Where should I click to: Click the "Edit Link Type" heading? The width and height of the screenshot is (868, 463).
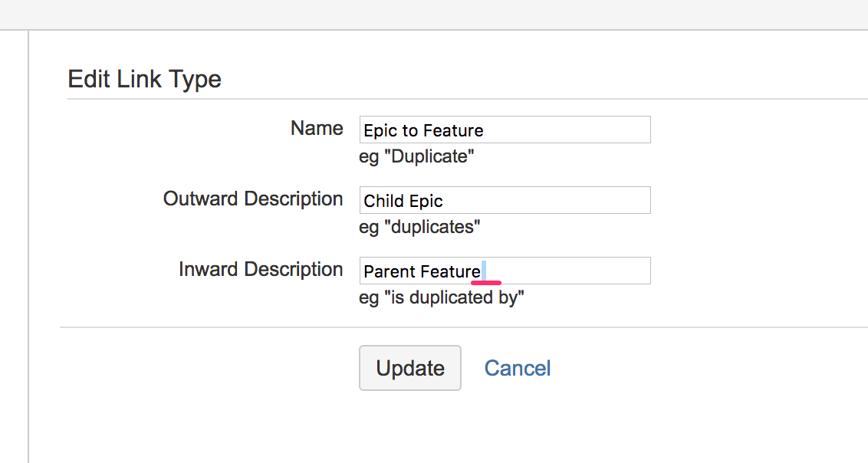coord(145,79)
